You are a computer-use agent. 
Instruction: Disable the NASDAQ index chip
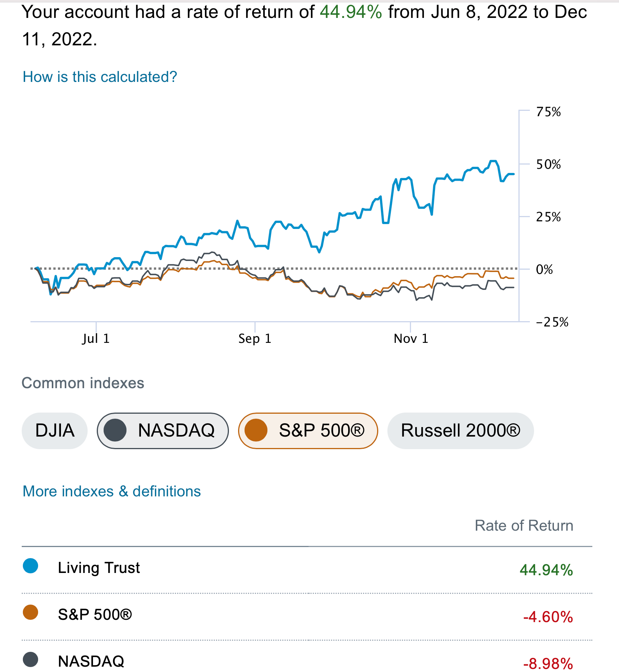(163, 431)
